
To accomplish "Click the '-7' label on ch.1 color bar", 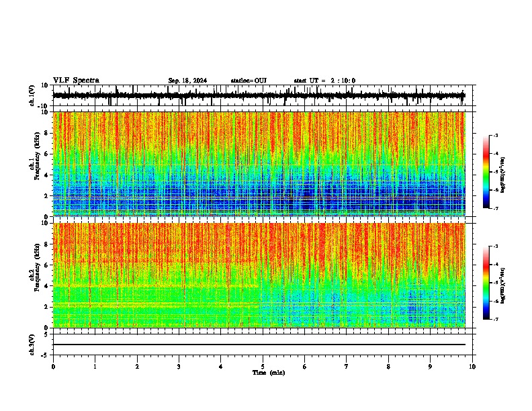I will pyautogui.click(x=495, y=208).
